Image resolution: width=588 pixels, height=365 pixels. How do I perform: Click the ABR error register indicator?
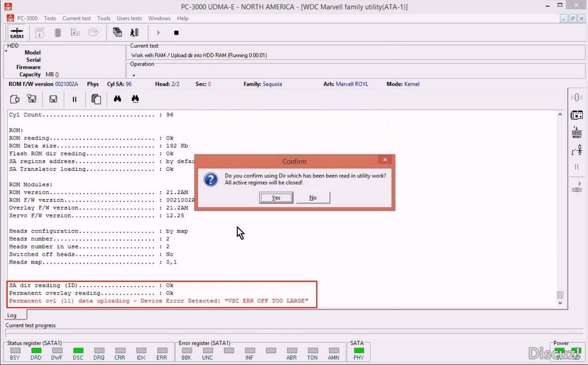(291, 351)
